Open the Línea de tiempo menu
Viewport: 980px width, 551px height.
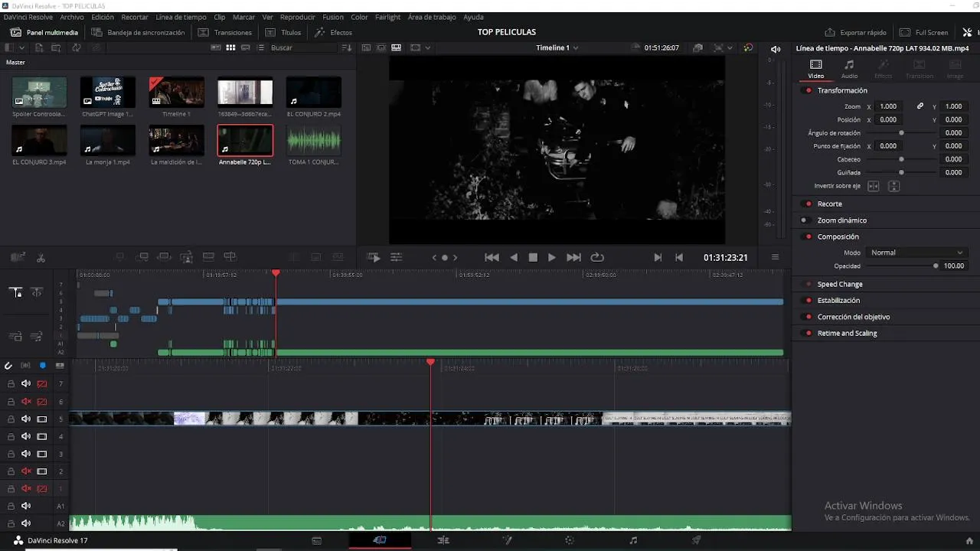pos(181,17)
